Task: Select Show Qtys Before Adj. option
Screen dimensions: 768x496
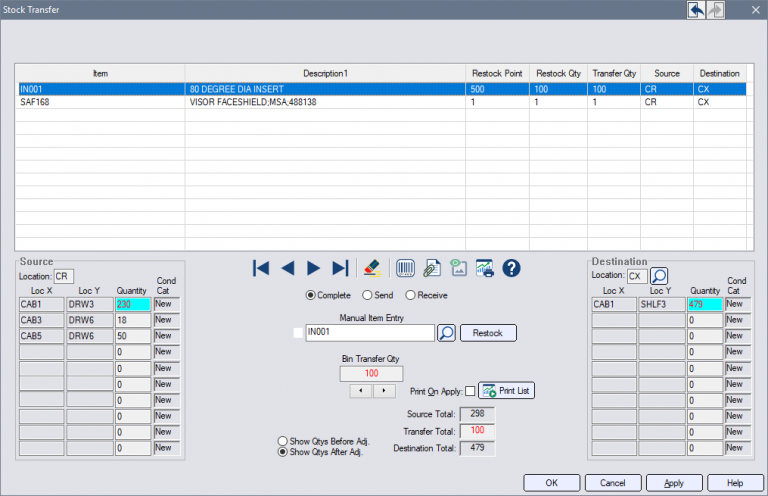Action: [282, 441]
